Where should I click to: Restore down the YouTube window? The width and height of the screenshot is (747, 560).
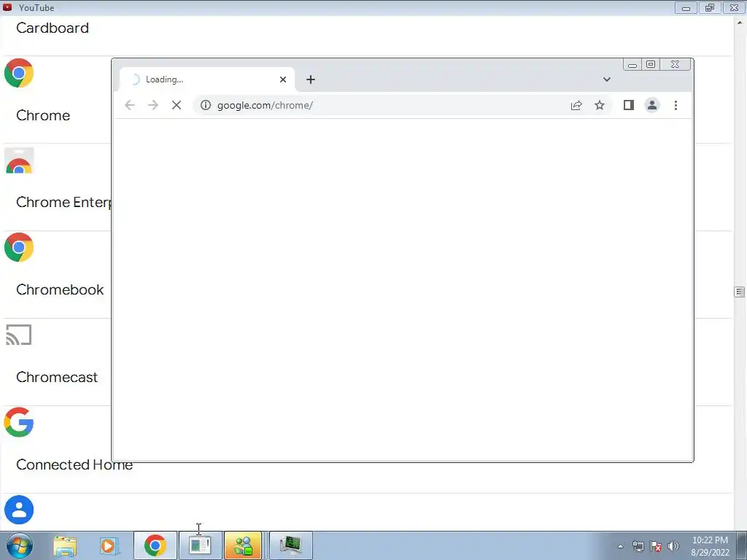[x=710, y=7]
